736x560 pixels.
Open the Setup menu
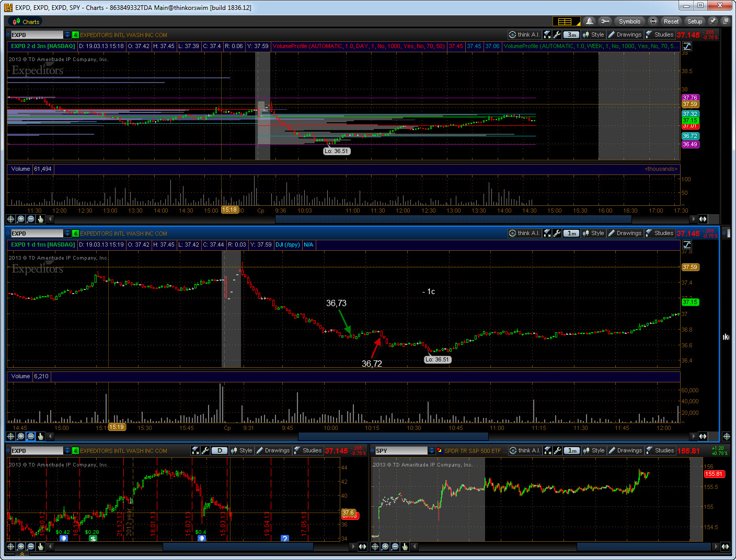click(695, 21)
